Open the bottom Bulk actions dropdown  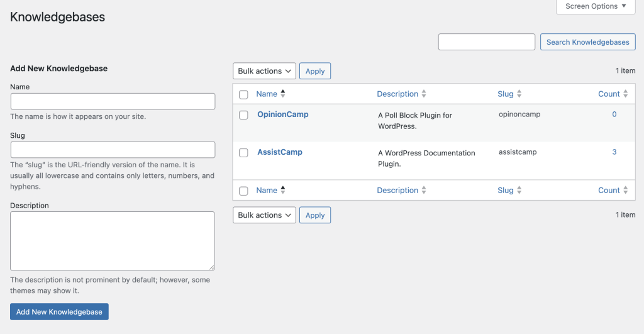click(264, 215)
